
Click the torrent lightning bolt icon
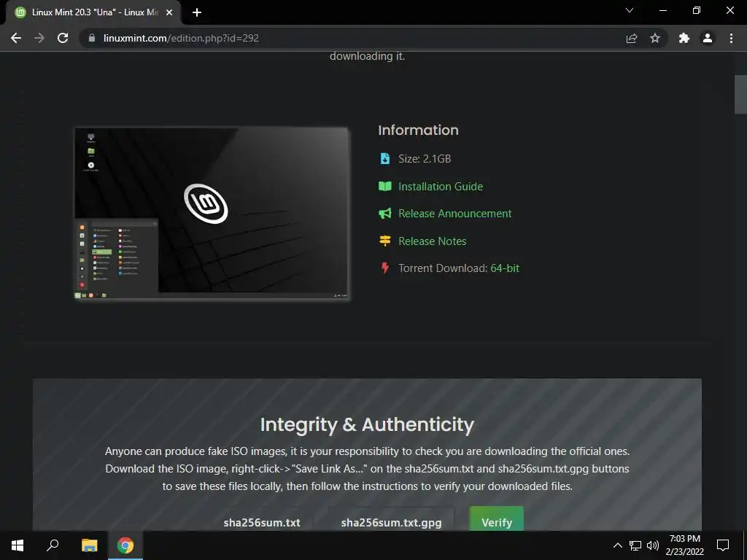pyautogui.click(x=385, y=268)
